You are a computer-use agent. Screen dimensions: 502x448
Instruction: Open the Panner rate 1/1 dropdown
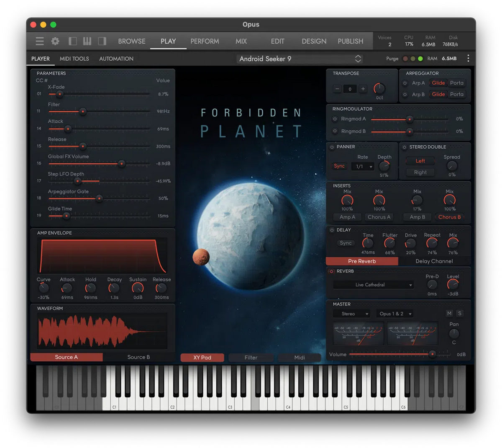point(362,166)
